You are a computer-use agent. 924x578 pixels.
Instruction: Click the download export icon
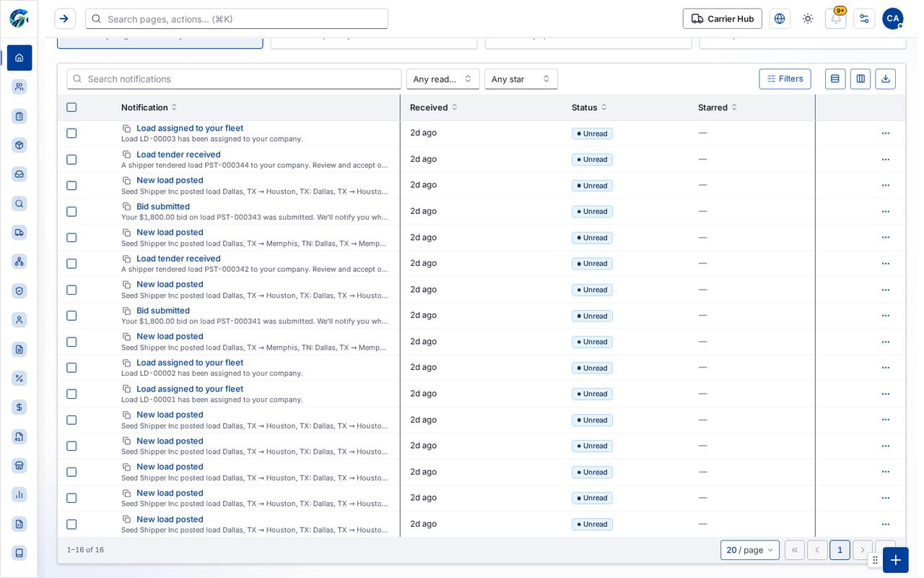coord(886,79)
